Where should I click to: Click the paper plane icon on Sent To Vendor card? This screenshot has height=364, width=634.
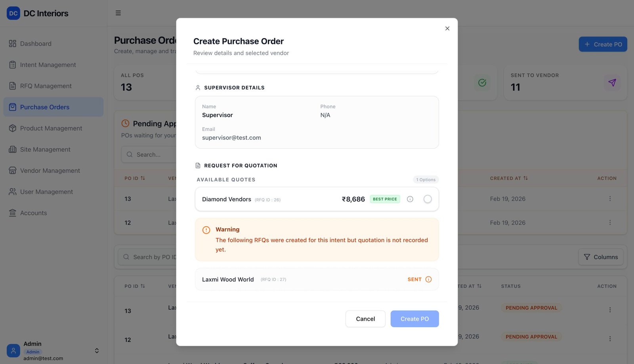click(613, 83)
